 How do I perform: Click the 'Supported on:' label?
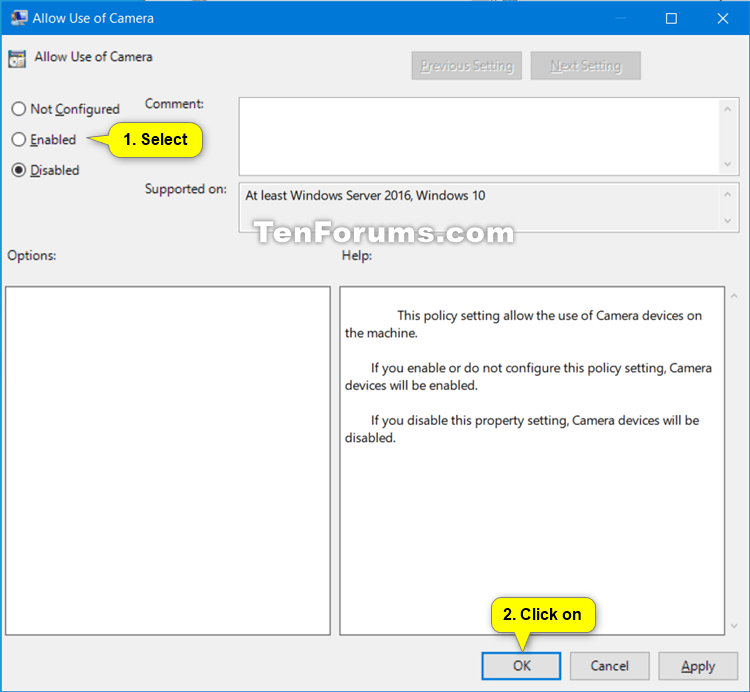coord(186,189)
